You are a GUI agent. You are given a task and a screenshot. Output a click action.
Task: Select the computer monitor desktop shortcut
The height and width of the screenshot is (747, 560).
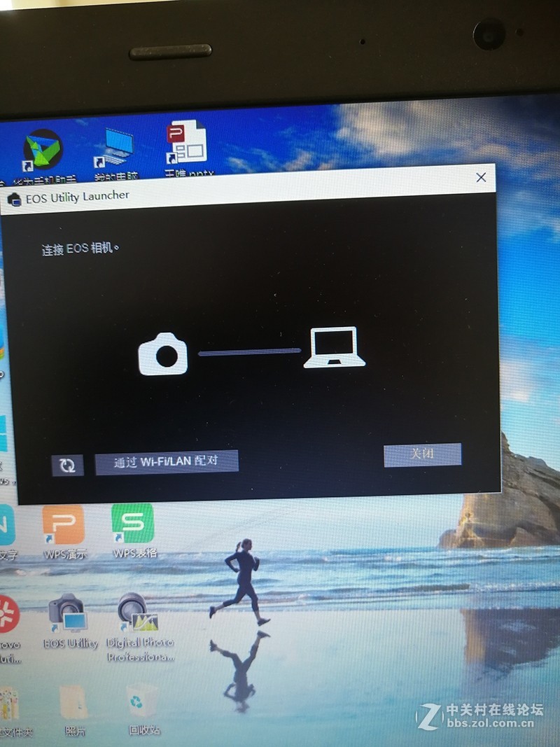[x=115, y=153]
